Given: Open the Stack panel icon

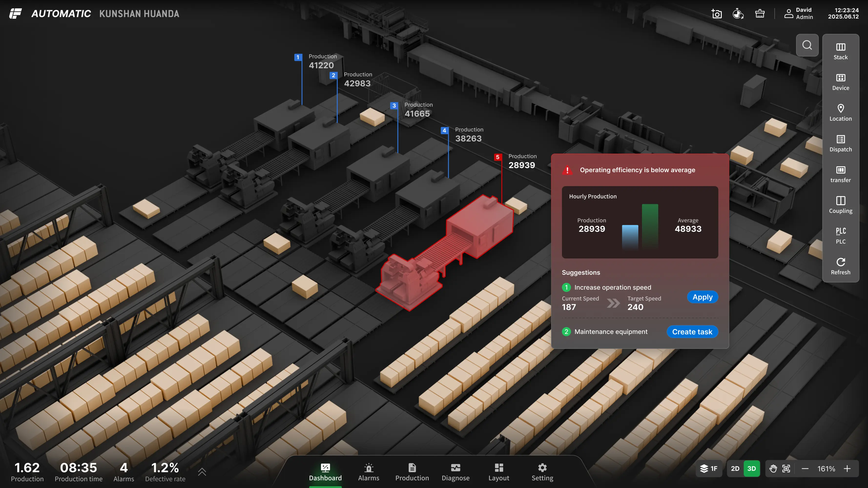Looking at the screenshot, I should [840, 51].
